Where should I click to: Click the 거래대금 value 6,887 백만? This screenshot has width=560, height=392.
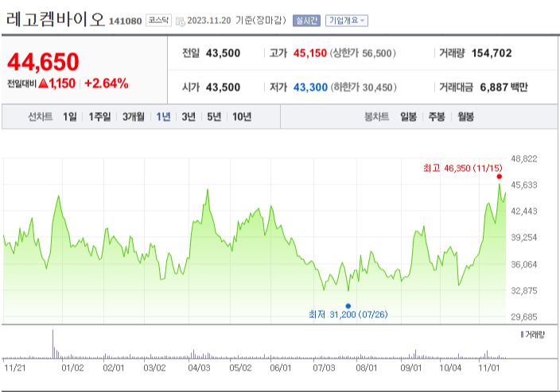504,87
